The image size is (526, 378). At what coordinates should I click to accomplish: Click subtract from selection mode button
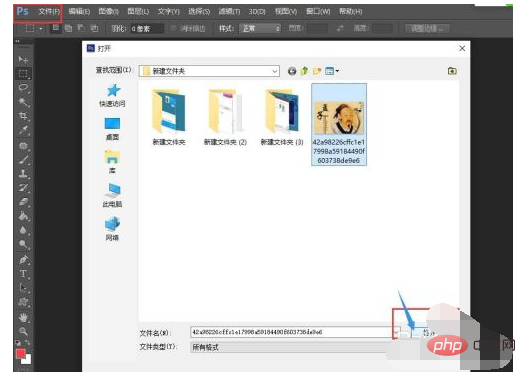[x=81, y=28]
